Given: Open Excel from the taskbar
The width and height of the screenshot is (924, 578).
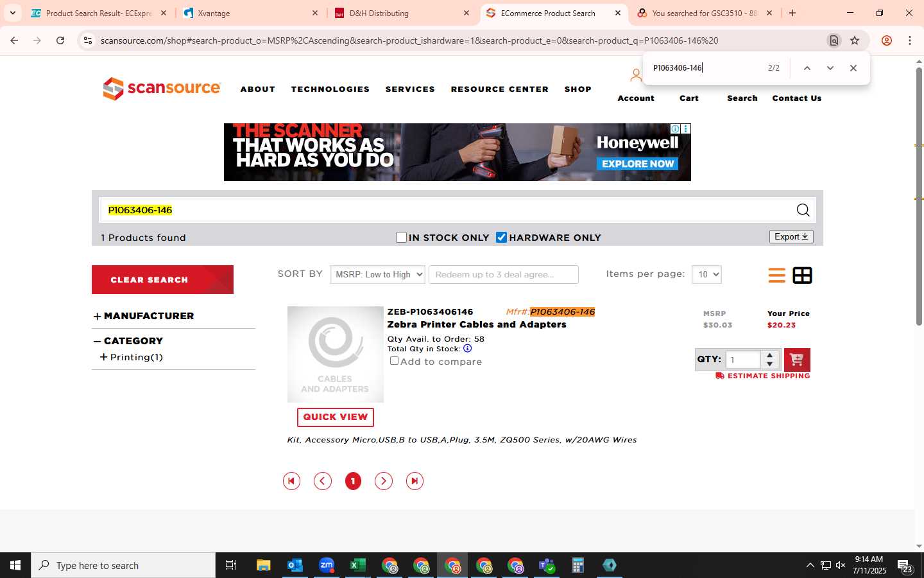Looking at the screenshot, I should coord(357,565).
